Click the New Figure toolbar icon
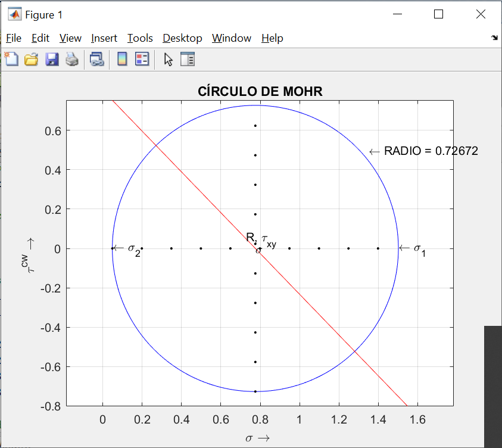 11,59
